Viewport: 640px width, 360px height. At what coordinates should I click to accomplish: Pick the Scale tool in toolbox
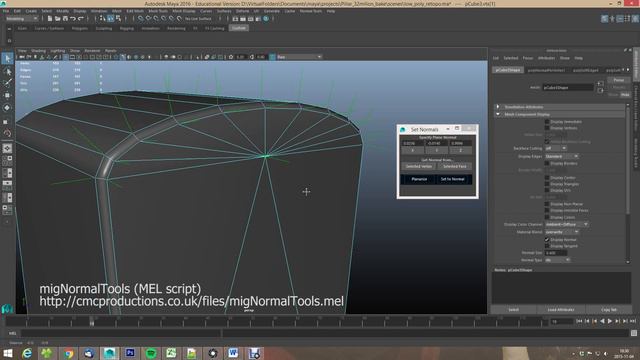point(7,121)
